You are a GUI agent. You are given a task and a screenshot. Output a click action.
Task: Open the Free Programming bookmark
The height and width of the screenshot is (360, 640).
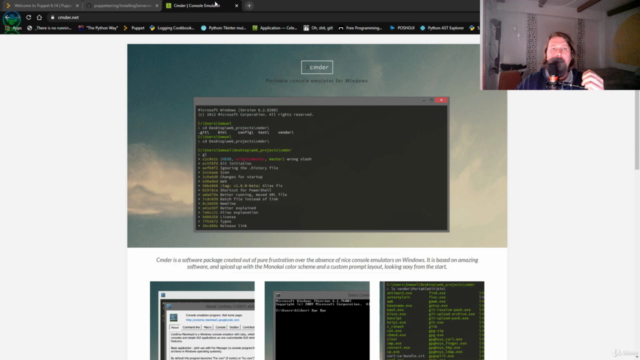[x=360, y=28]
